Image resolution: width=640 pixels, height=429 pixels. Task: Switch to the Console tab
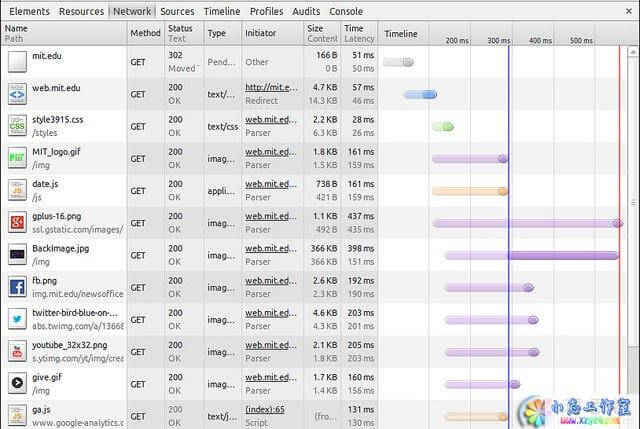click(x=346, y=11)
